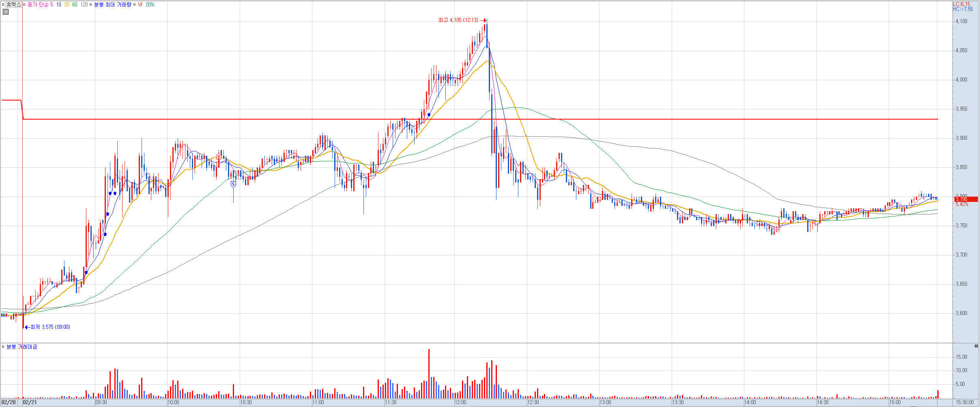This screenshot has width=980, height=407.
Task: Click the 분봉 최대 거래량 indicator label
Action: pyautogui.click(x=113, y=4)
